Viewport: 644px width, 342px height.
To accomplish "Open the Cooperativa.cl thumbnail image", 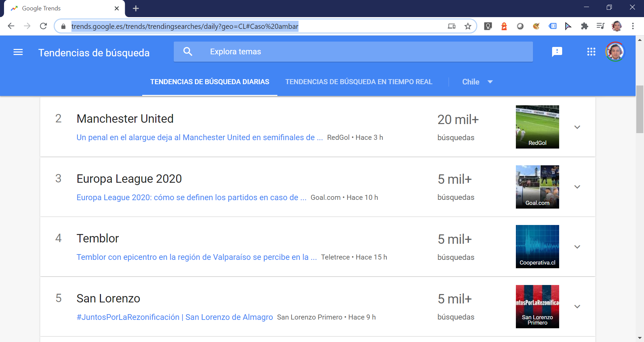I will tap(537, 246).
